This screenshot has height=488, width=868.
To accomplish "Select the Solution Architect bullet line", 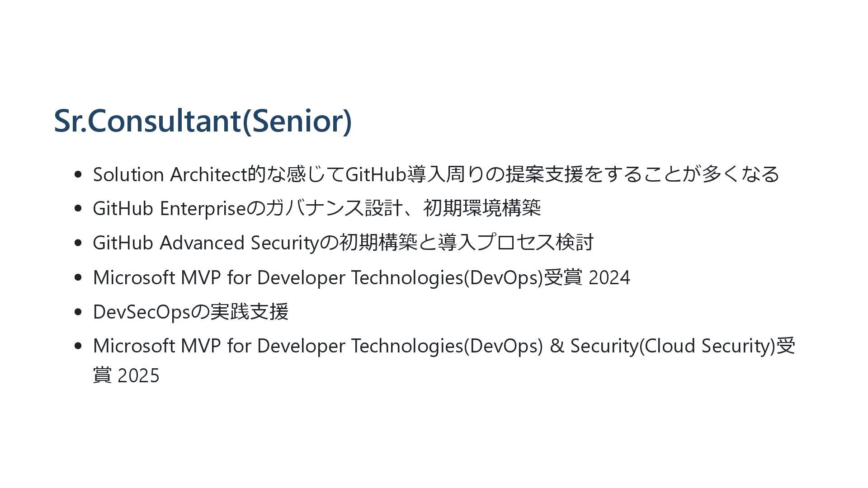I will tap(436, 174).
